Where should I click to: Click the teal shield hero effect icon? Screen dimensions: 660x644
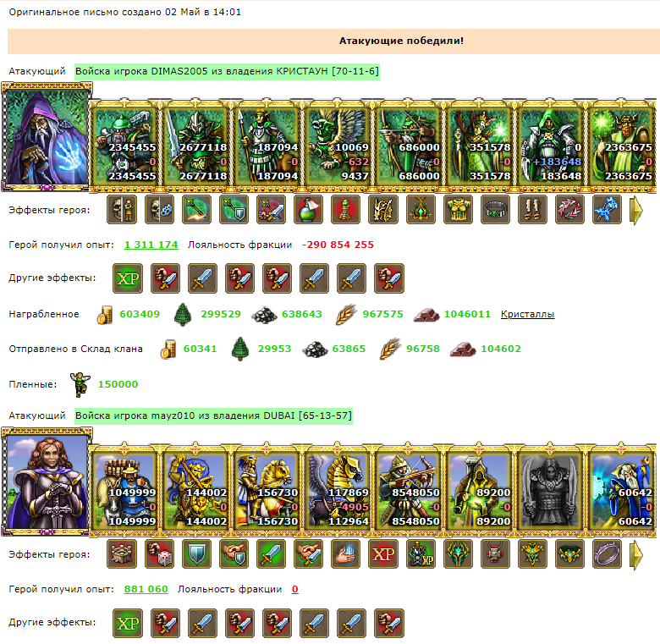(196, 554)
